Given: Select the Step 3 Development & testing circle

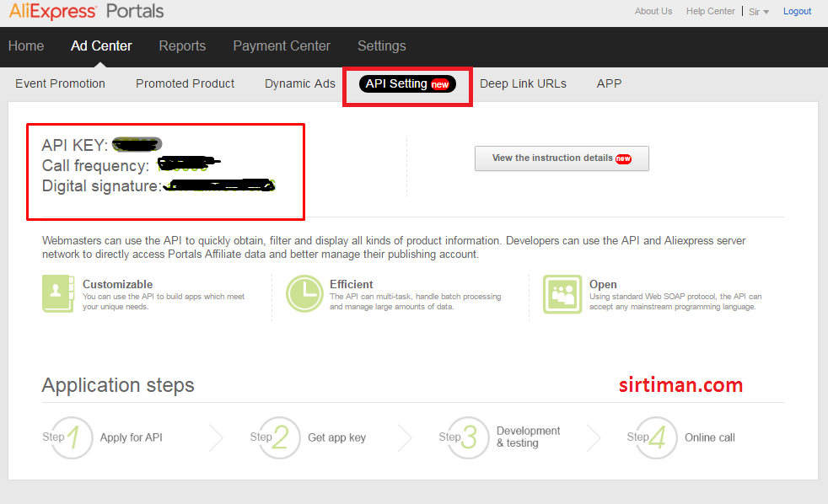Looking at the screenshot, I should tap(465, 437).
